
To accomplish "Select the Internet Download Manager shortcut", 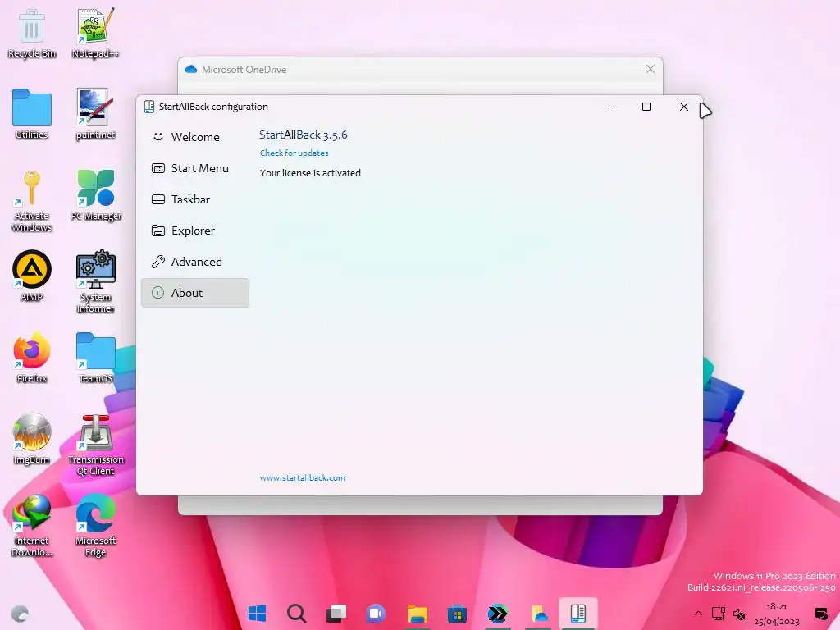I will point(32,526).
